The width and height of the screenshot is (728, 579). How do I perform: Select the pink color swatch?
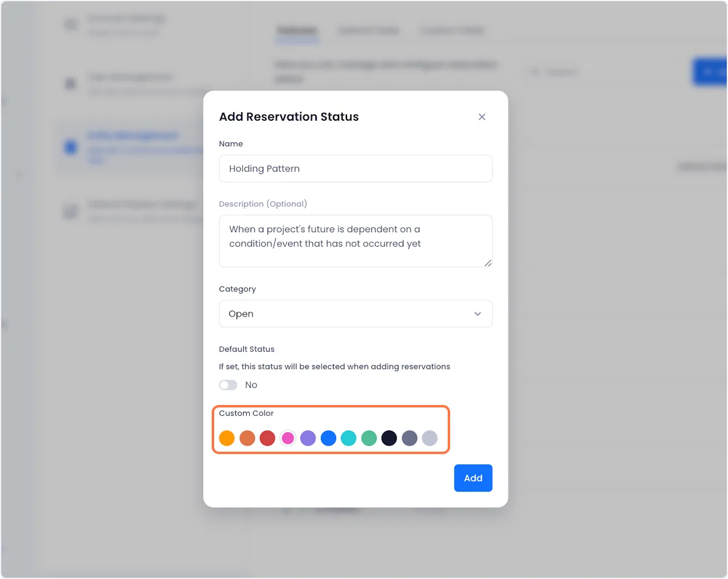[x=288, y=438]
